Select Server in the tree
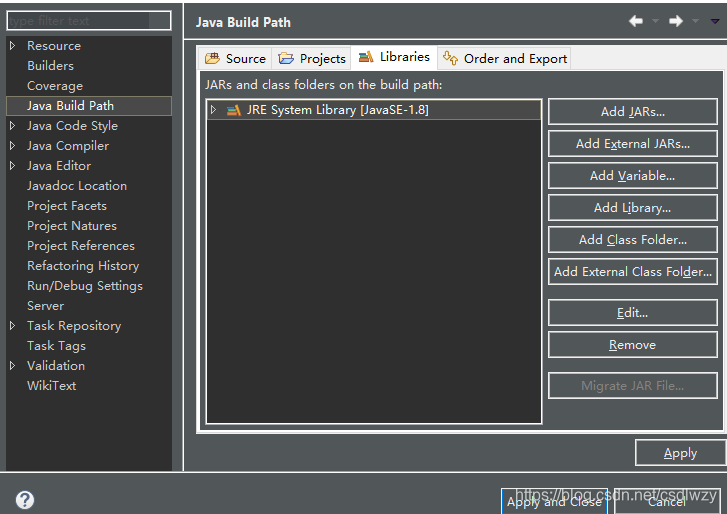 coord(45,305)
